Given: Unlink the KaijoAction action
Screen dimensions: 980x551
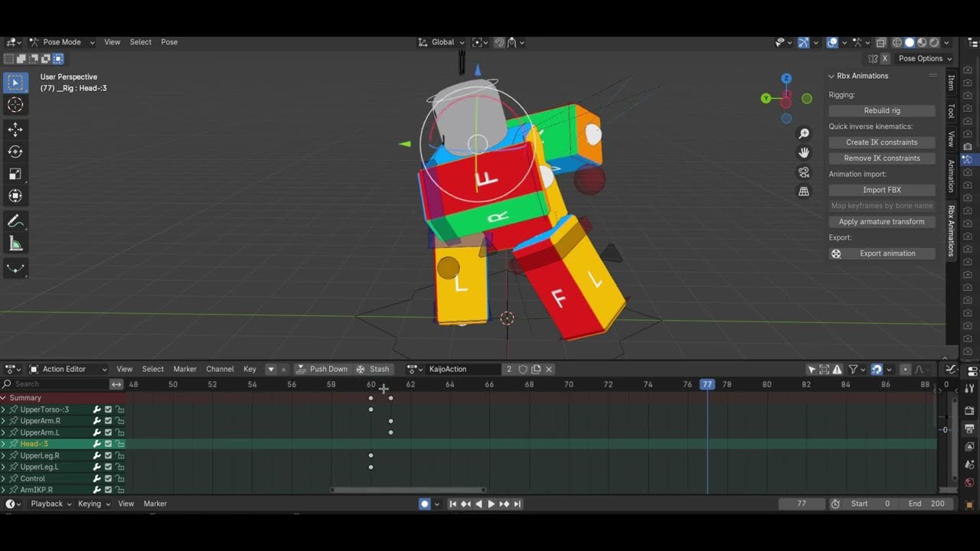Looking at the screenshot, I should point(549,369).
